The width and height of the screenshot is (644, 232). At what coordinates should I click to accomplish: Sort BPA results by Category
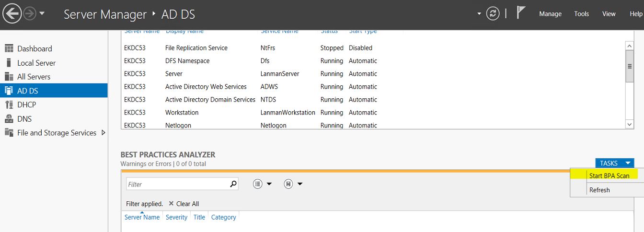[223, 217]
